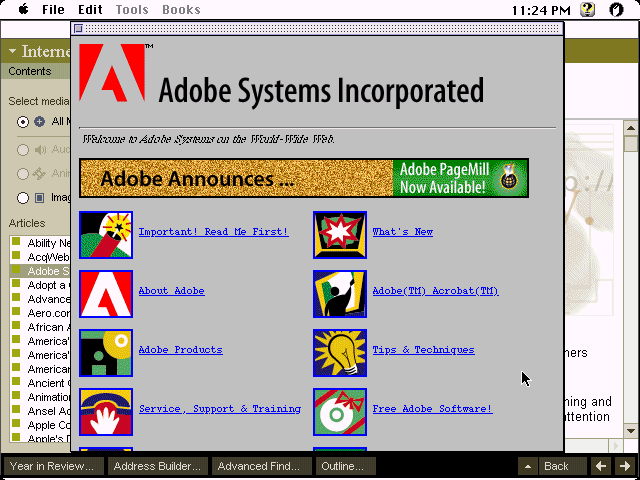Open the Edit menu

(90, 10)
